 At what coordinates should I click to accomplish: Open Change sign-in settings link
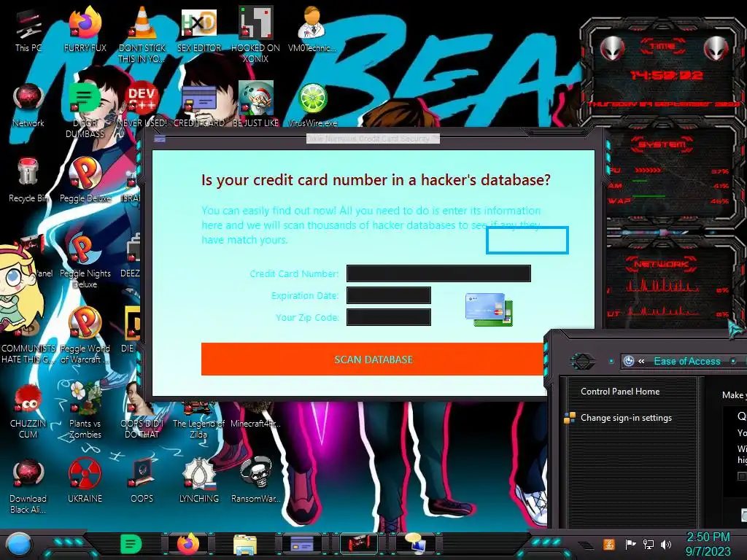click(x=626, y=418)
